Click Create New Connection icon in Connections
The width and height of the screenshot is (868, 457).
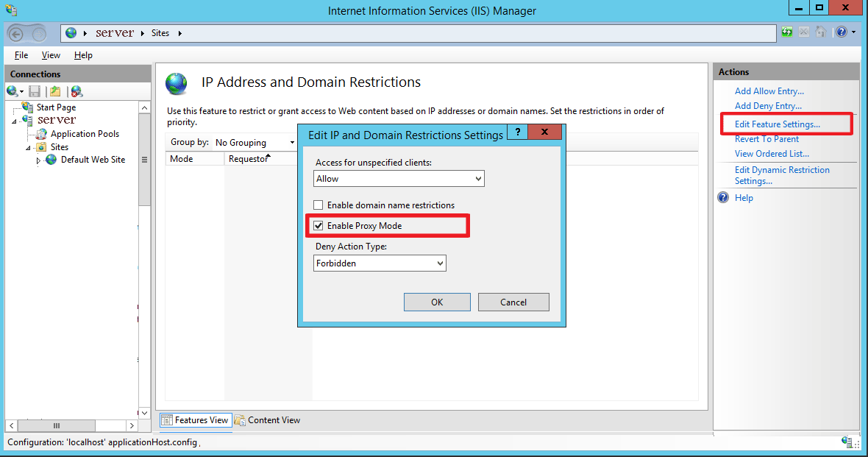click(13, 91)
